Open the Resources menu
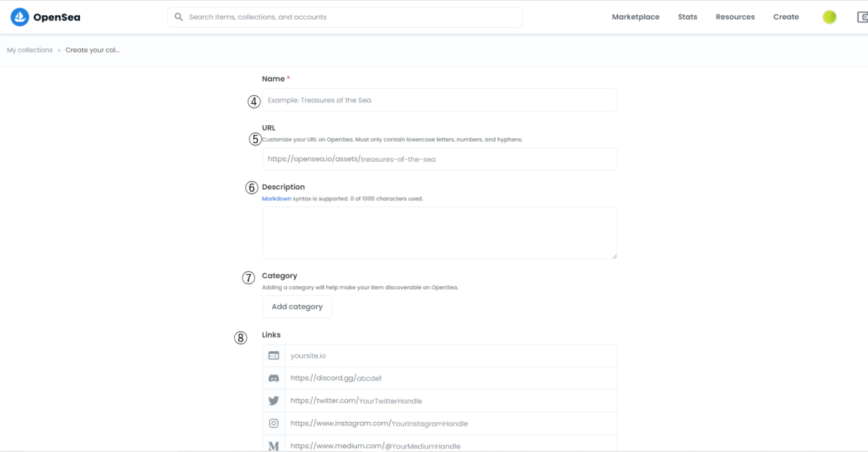Image resolution: width=868 pixels, height=452 pixels. tap(735, 17)
